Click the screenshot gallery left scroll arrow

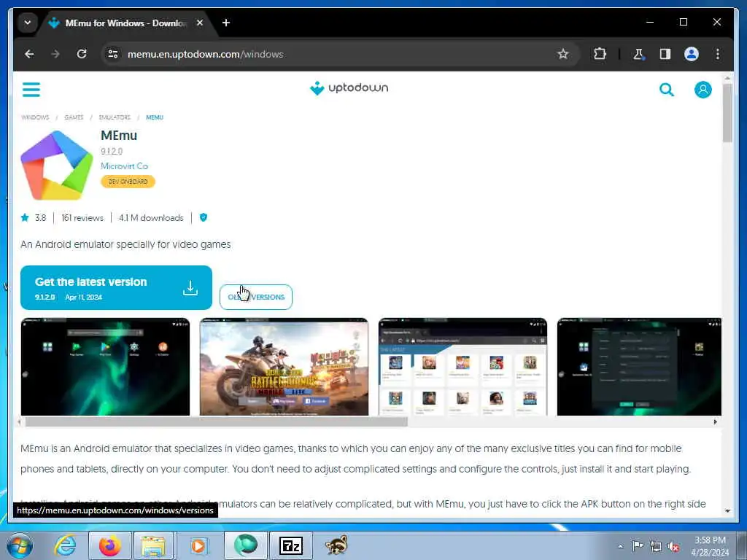click(18, 422)
